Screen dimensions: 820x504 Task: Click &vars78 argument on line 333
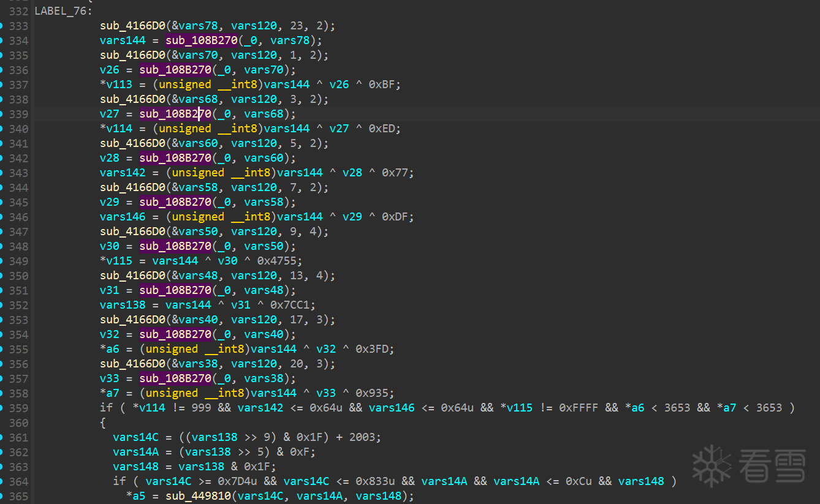(x=194, y=26)
